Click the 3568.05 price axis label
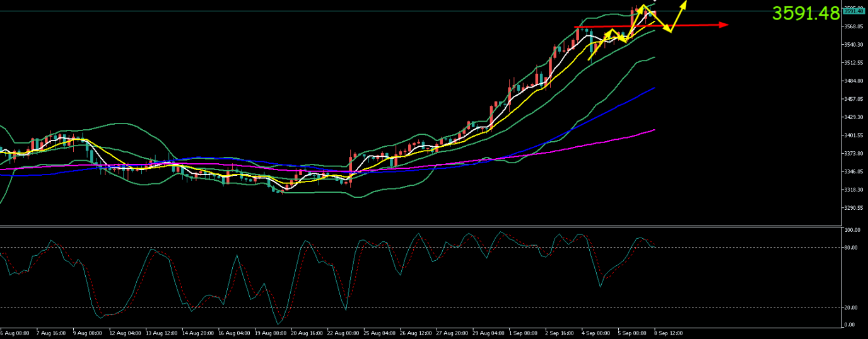Viewport: 868px width, 339px height. pos(853,26)
